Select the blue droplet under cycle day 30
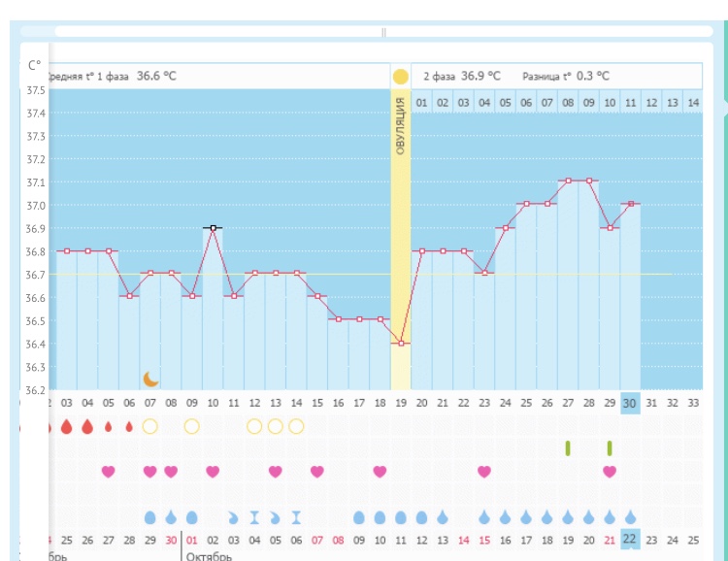728x561 pixels. pos(631,517)
